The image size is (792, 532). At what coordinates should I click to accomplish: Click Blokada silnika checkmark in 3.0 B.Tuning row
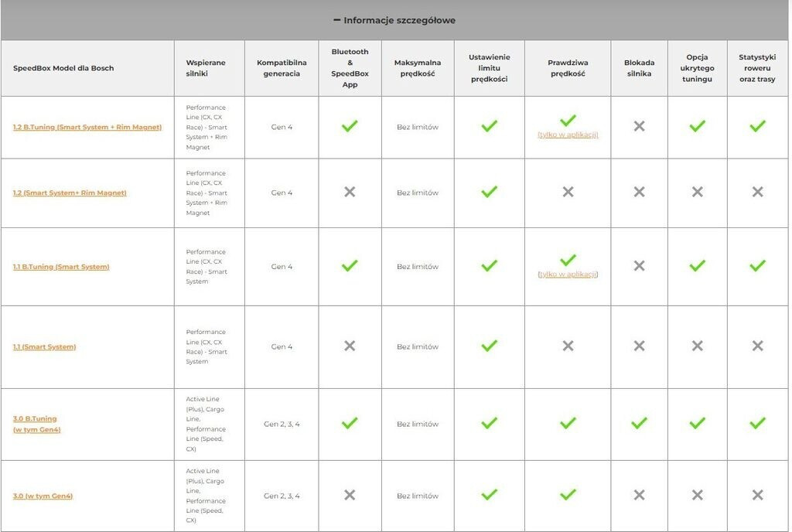tap(639, 423)
